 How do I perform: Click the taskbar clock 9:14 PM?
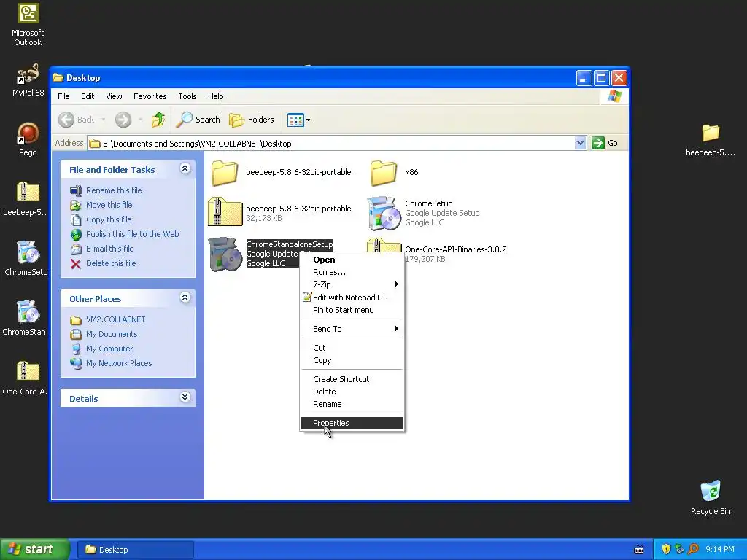(x=720, y=550)
